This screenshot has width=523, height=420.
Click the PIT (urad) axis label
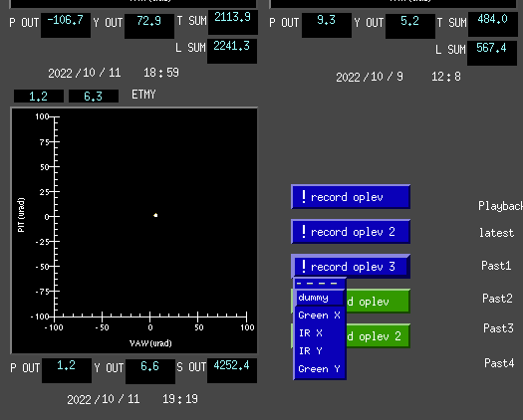pyautogui.click(x=21, y=215)
